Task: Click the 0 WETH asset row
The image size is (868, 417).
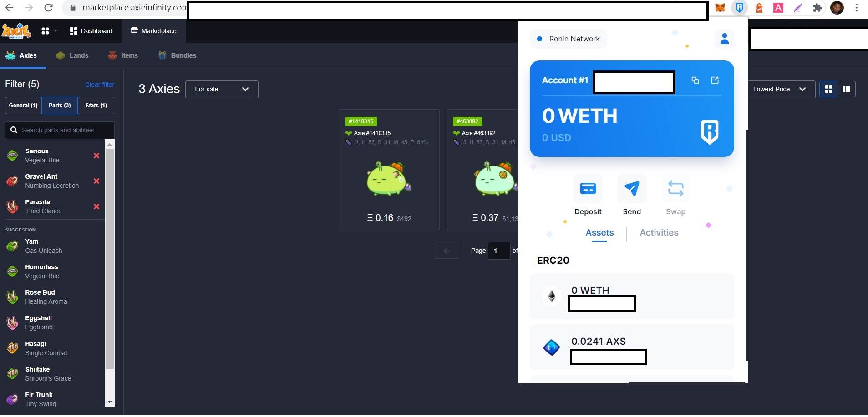Action: 632,296
